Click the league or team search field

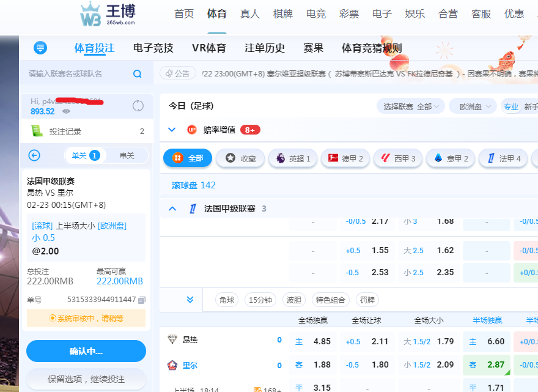(76, 73)
